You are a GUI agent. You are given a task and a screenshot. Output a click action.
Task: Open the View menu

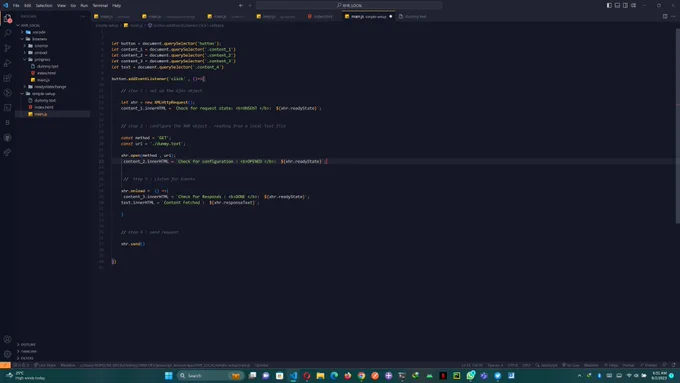point(62,6)
